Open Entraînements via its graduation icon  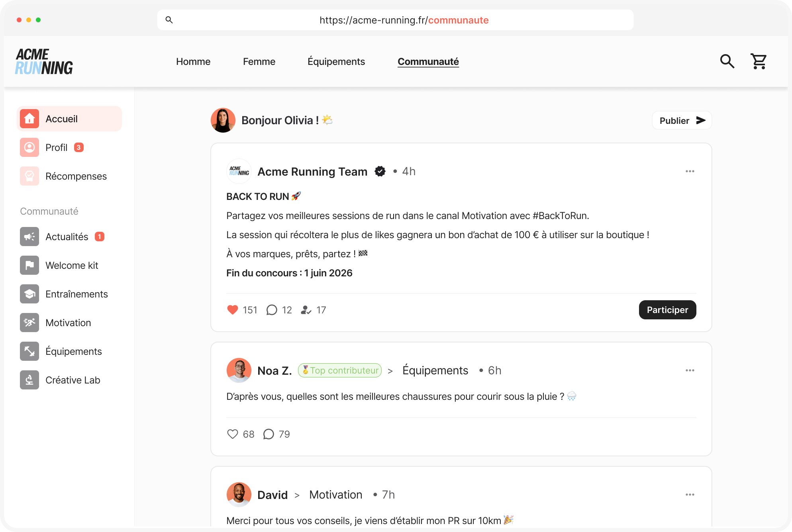[x=29, y=293]
